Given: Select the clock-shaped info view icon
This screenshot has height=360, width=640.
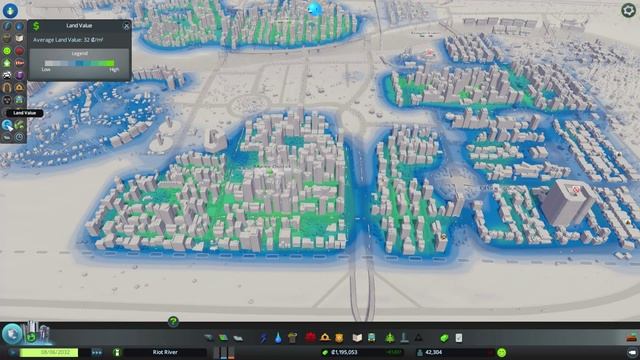Looking at the screenshot, I should tap(19, 138).
